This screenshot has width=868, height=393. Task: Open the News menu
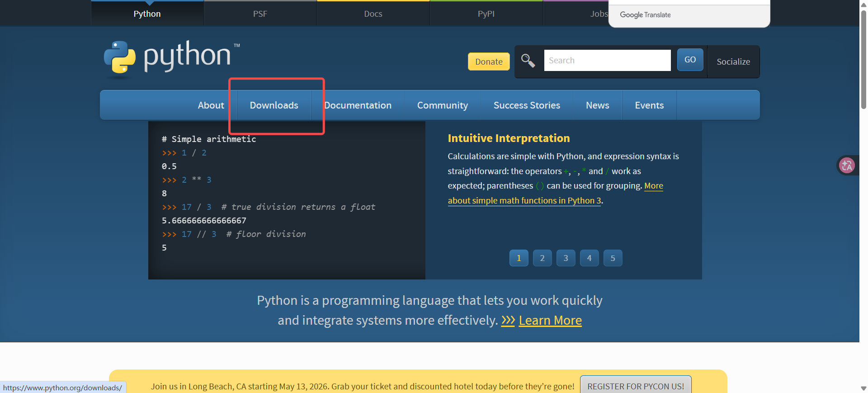pyautogui.click(x=597, y=105)
